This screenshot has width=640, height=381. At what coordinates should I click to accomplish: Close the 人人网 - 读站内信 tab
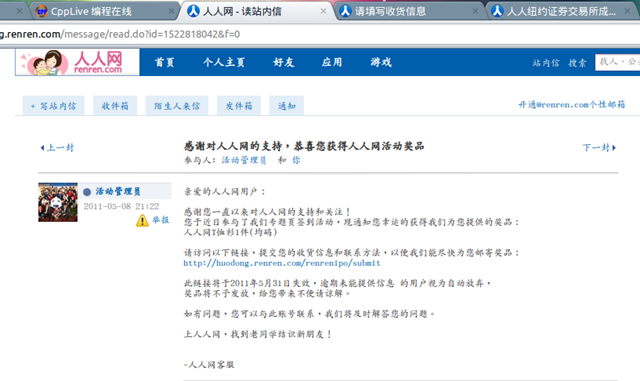(323, 11)
